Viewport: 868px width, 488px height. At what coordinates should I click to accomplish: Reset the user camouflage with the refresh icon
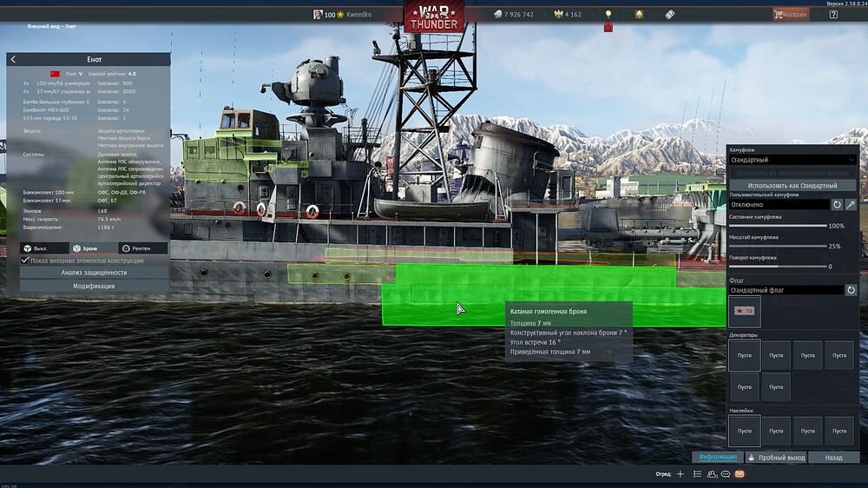click(837, 205)
